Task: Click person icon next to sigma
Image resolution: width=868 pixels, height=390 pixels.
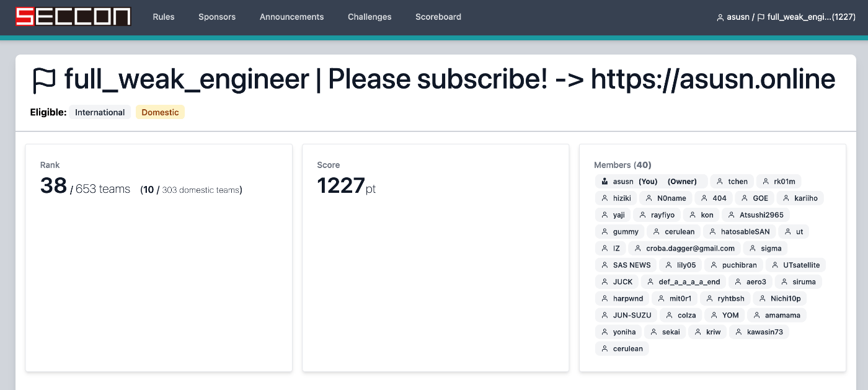Action: click(753, 249)
